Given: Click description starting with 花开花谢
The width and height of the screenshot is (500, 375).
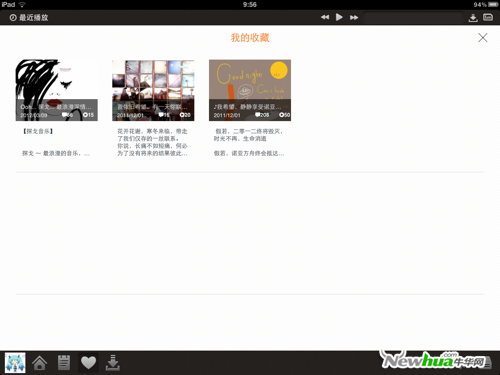Looking at the screenshot, I should pos(152,142).
